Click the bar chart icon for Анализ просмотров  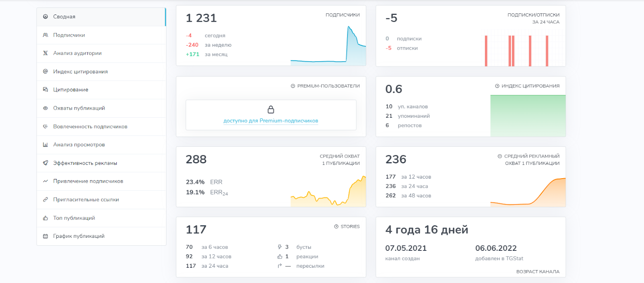click(x=45, y=145)
